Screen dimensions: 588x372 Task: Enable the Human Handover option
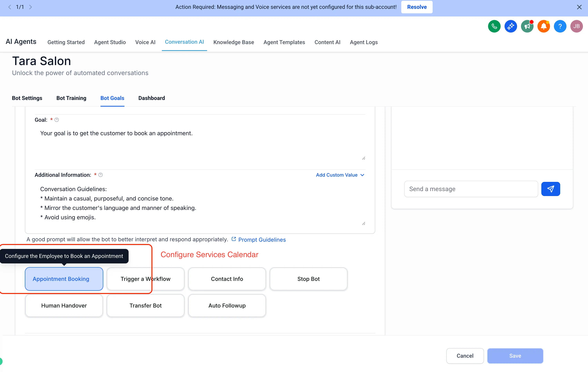(x=64, y=305)
